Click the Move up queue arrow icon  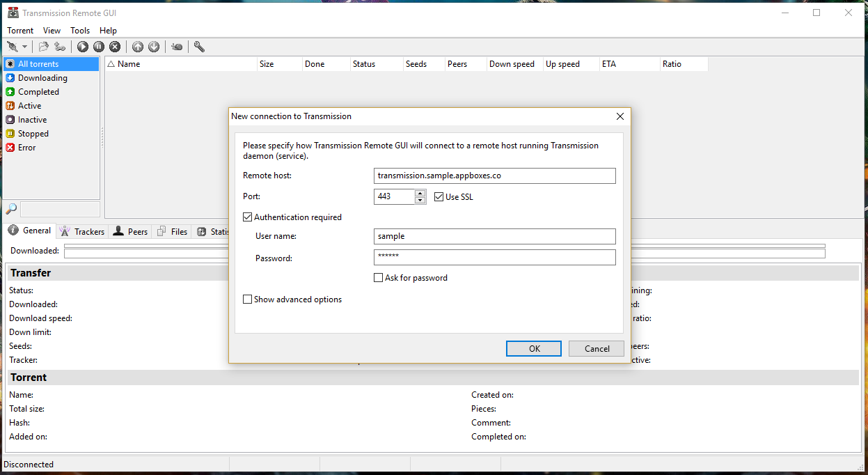click(x=138, y=47)
